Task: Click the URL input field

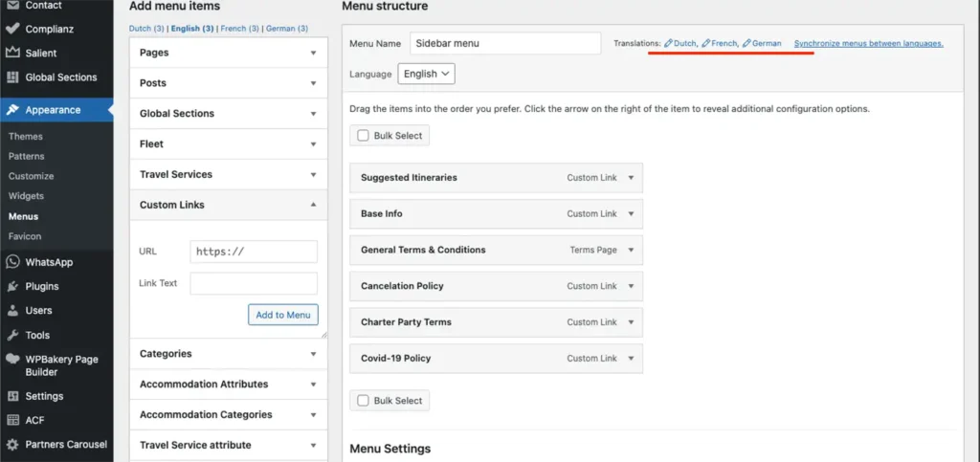Action: point(254,252)
